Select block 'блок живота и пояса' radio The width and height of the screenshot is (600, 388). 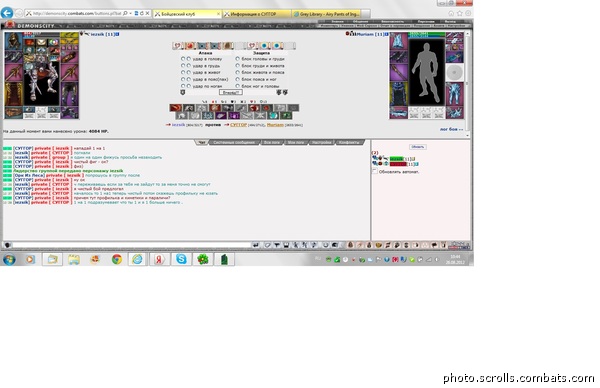point(238,72)
